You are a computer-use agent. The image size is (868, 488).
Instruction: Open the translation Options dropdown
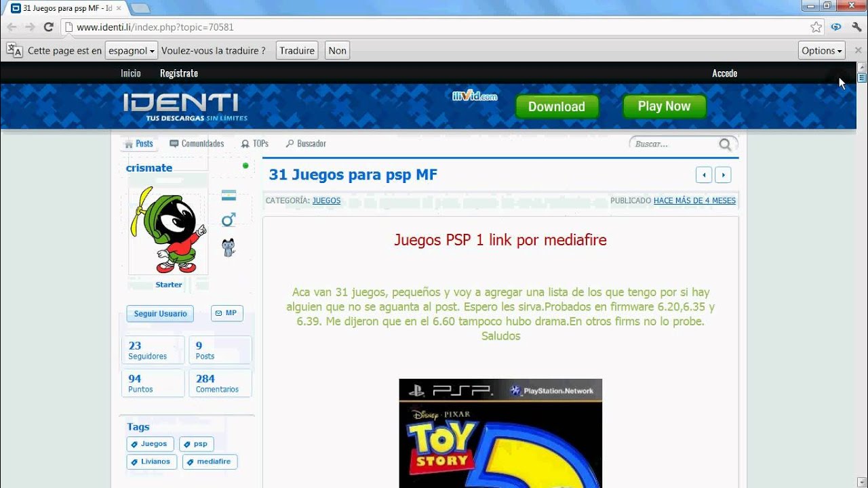click(822, 51)
